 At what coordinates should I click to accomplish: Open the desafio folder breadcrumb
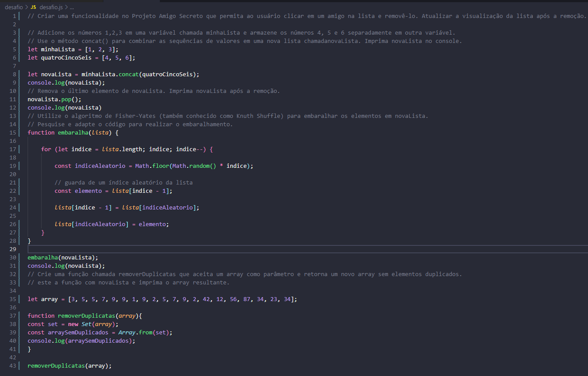[14, 7]
